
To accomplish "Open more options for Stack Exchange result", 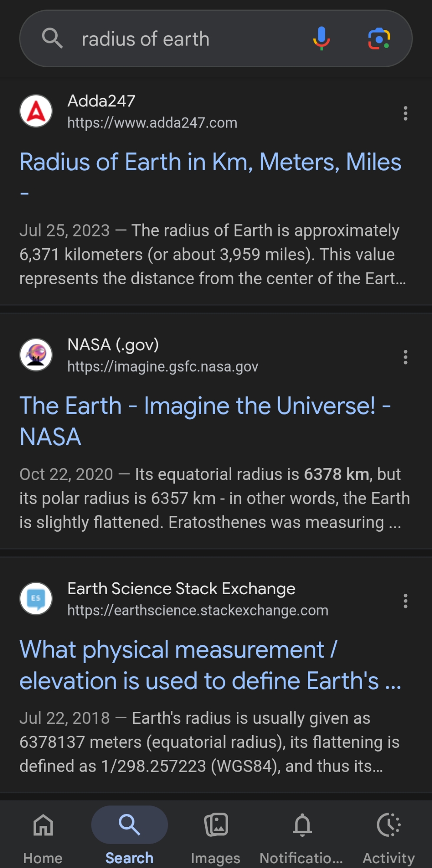I will [405, 601].
